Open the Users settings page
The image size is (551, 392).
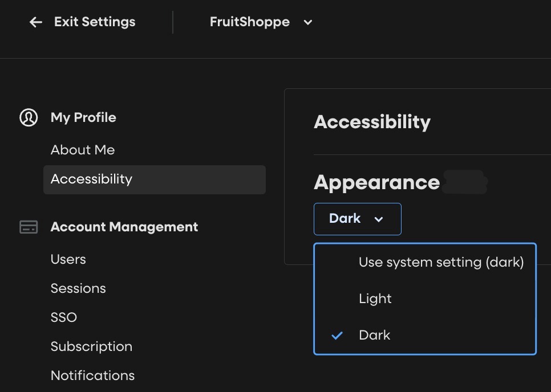(68, 259)
